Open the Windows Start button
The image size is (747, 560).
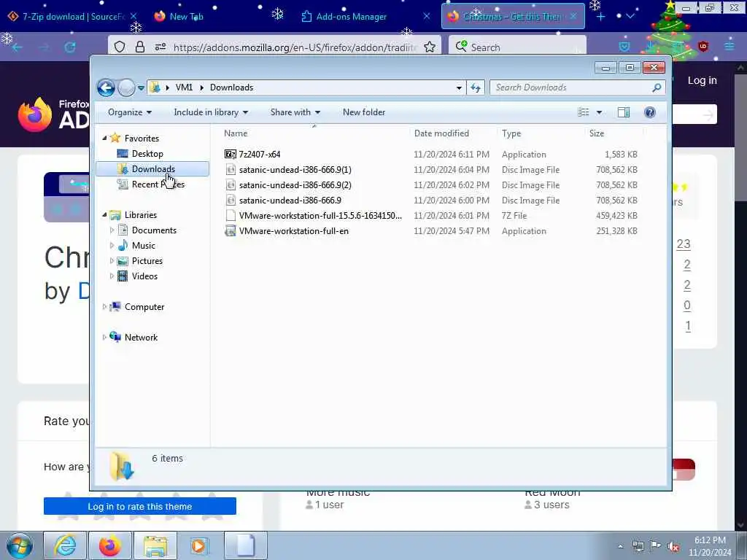[x=20, y=545]
